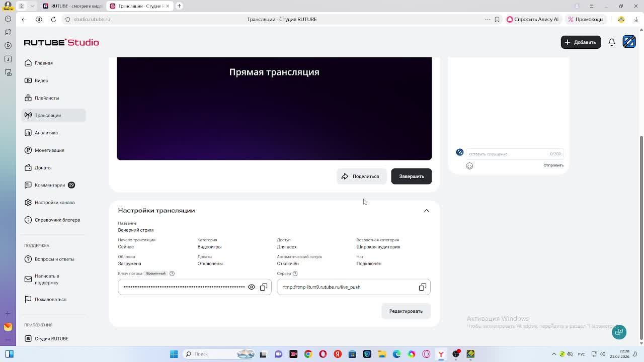Image resolution: width=644 pixels, height=362 pixels.
Task: Open the Windows Start menu
Action: coord(174,354)
